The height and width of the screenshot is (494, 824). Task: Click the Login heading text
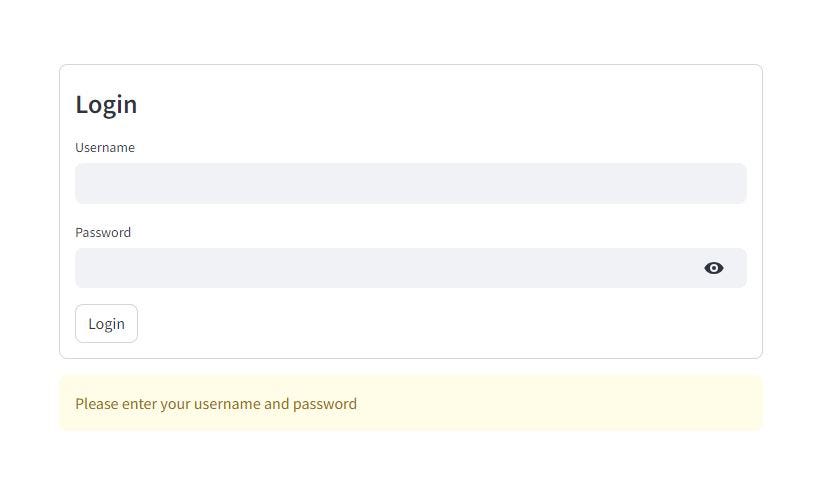(x=106, y=104)
